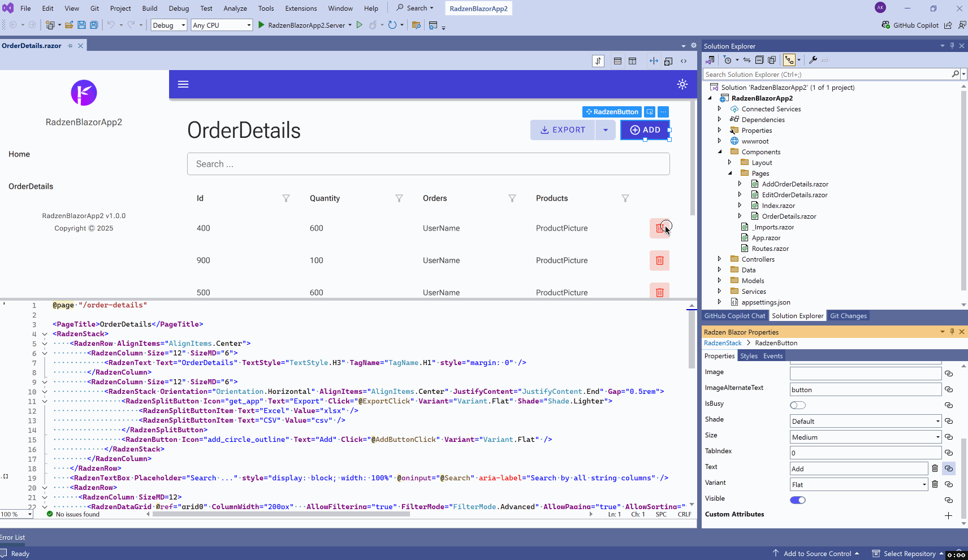
Task: Click the EXPORT button in preview
Action: (x=563, y=130)
